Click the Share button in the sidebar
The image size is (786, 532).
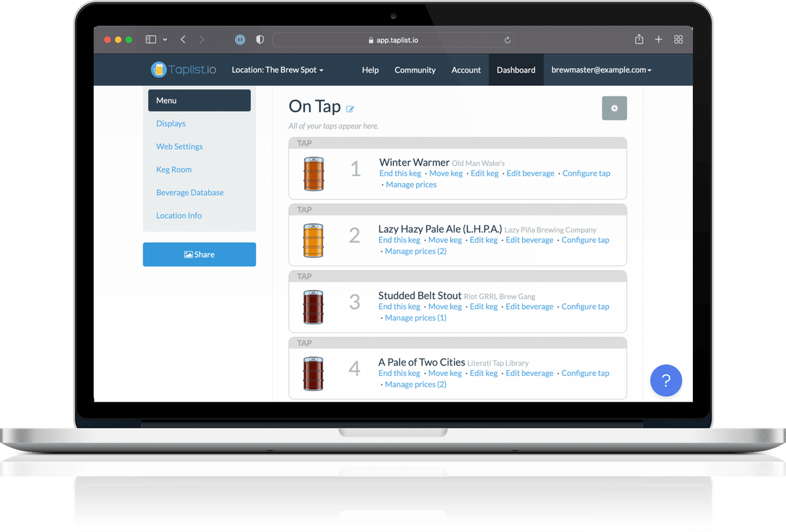pyautogui.click(x=199, y=254)
